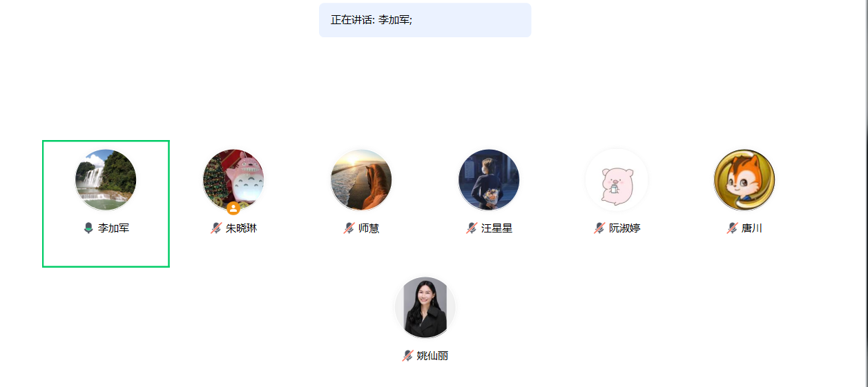The height and width of the screenshot is (387, 868).
Task: Select 师慧's beach sunset avatar
Action: tap(361, 179)
